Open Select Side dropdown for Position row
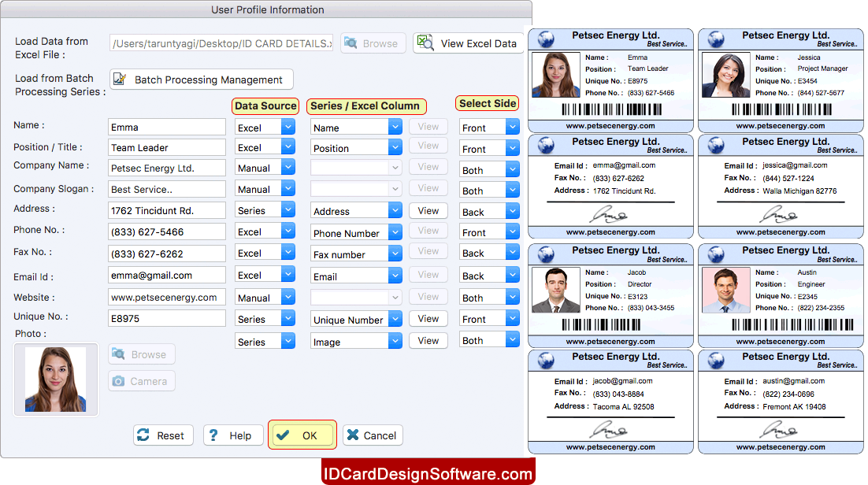The image size is (868, 485). click(x=513, y=148)
